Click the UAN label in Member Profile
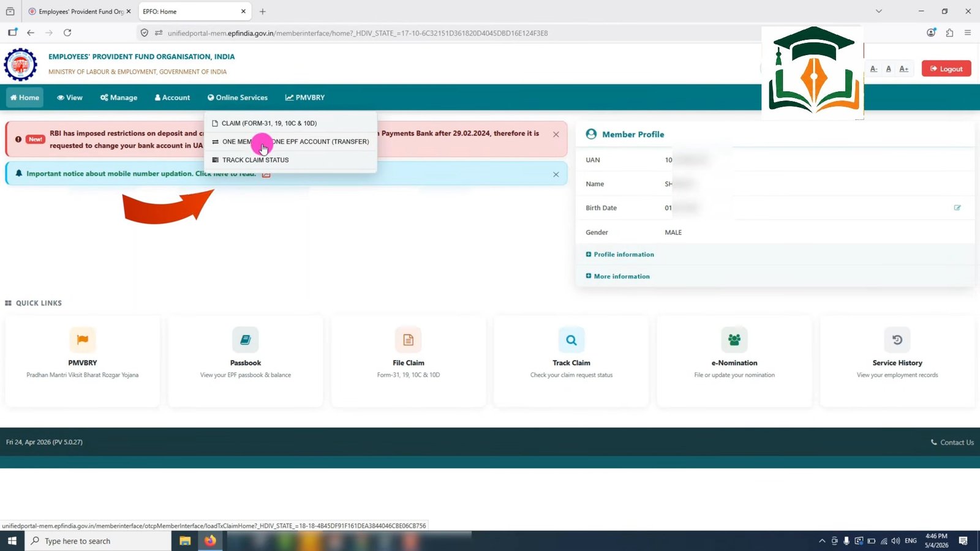 593,160
